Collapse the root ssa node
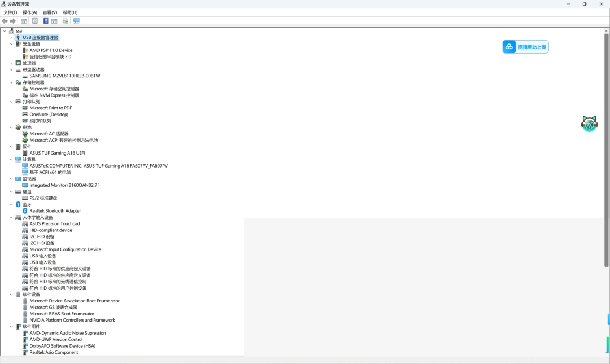 coord(5,30)
